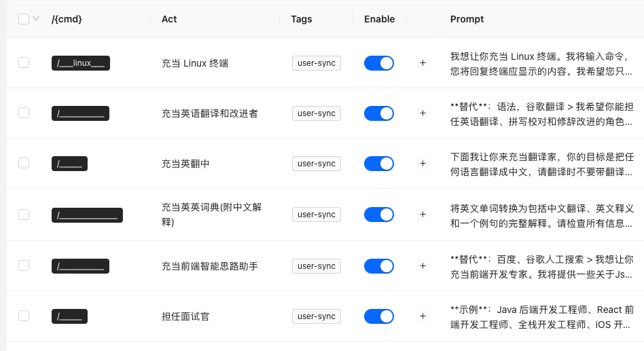Select the act text 担任面试官

185,316
